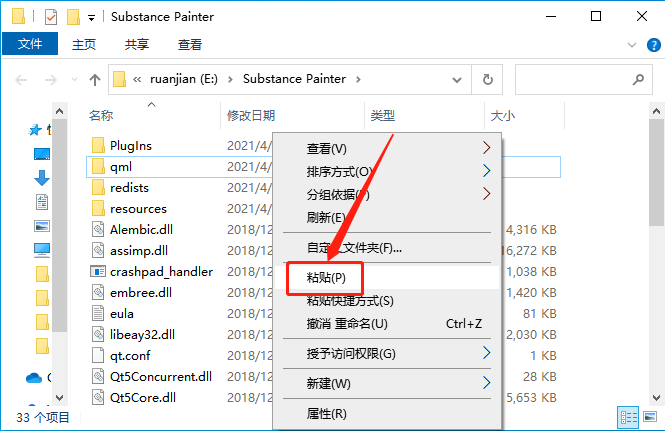This screenshot has width=665, height=431.
Task: Navigate back arrow button
Action: click(x=21, y=79)
